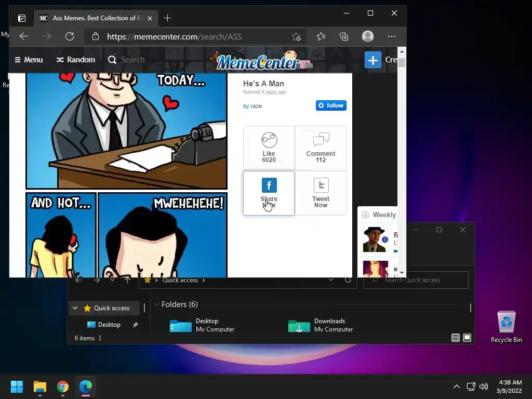This screenshot has height=399, width=532.
Task: Show hidden system tray icons
Action: point(457,387)
